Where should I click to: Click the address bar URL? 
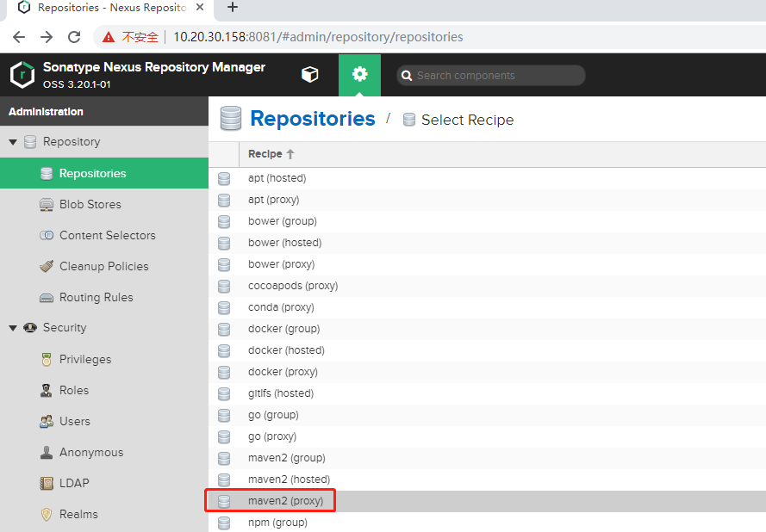pos(318,37)
